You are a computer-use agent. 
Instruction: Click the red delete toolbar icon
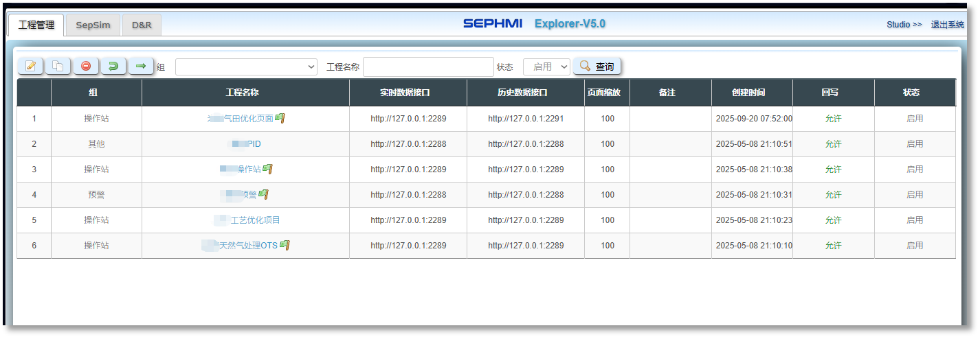[x=86, y=66]
